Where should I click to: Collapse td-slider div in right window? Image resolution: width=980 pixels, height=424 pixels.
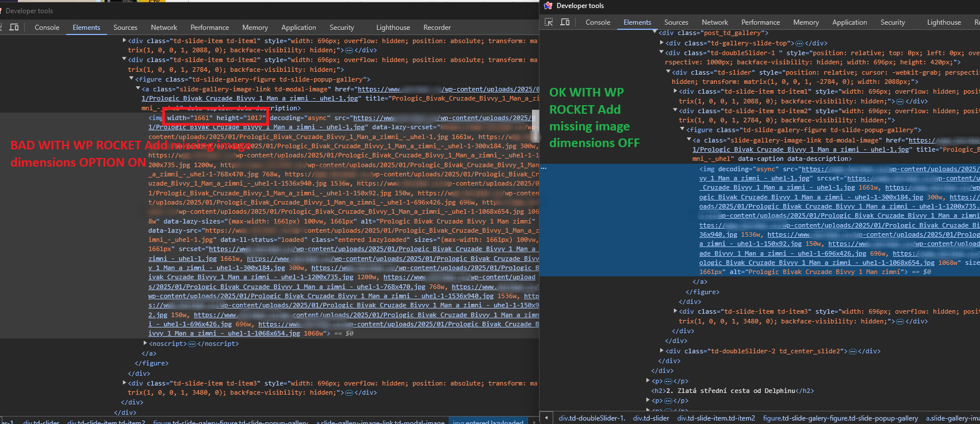[x=668, y=72]
